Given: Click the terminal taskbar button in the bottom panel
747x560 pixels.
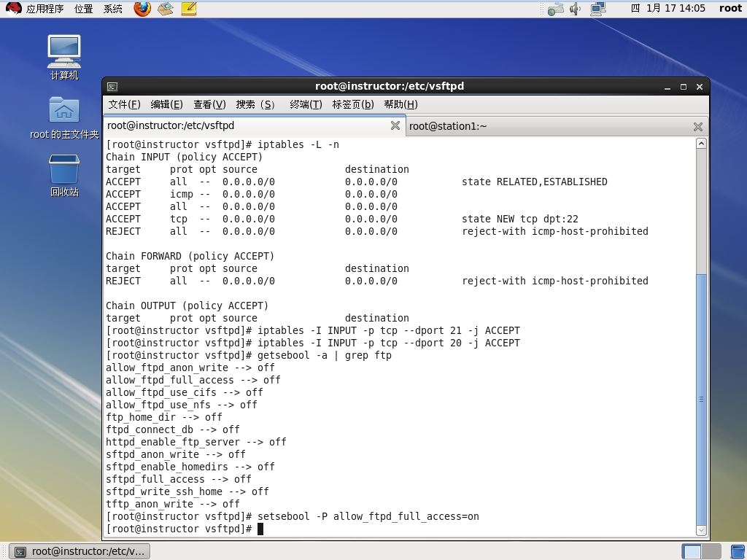Looking at the screenshot, I should point(80,551).
